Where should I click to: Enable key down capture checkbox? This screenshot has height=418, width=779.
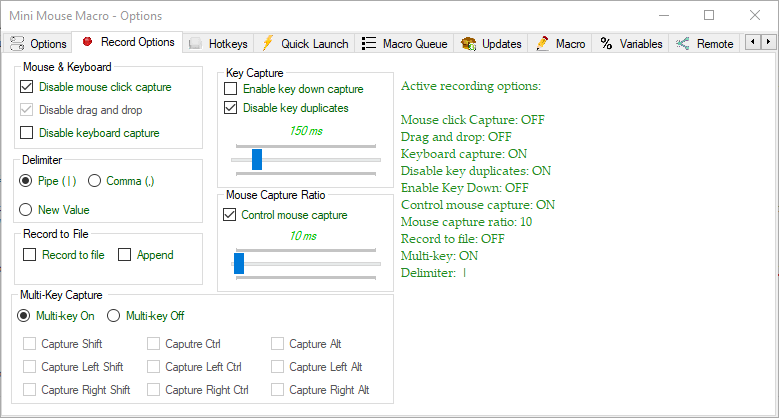(231, 89)
